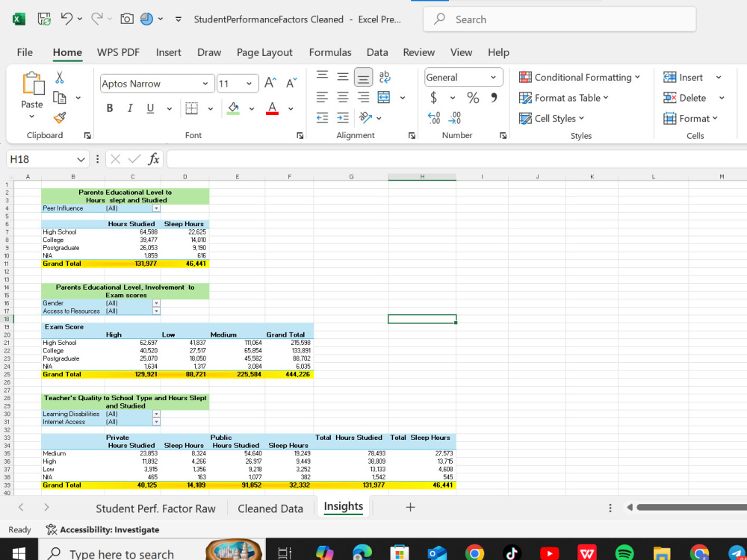Image resolution: width=747 pixels, height=560 pixels.
Task: Open Gender filter dropdown
Action: (156, 303)
